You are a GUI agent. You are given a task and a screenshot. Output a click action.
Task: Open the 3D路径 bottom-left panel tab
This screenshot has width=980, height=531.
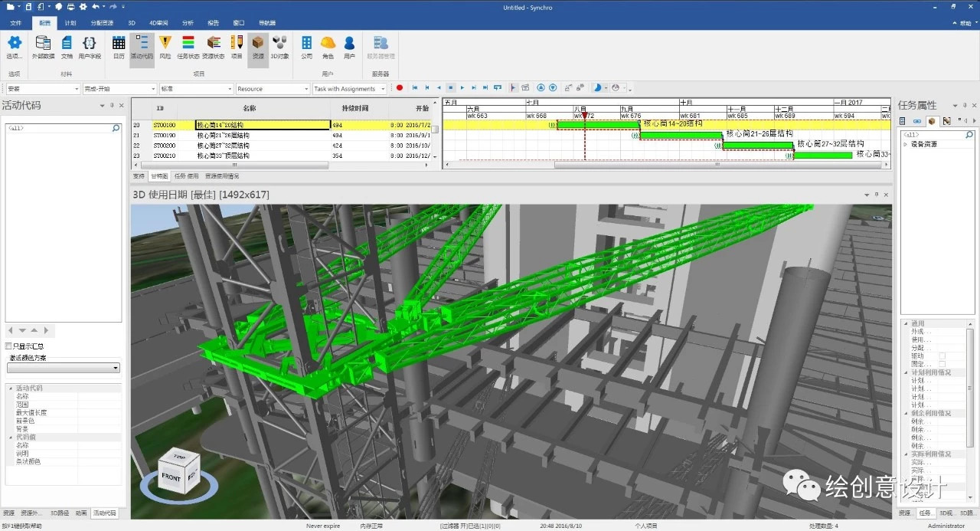[x=60, y=513]
